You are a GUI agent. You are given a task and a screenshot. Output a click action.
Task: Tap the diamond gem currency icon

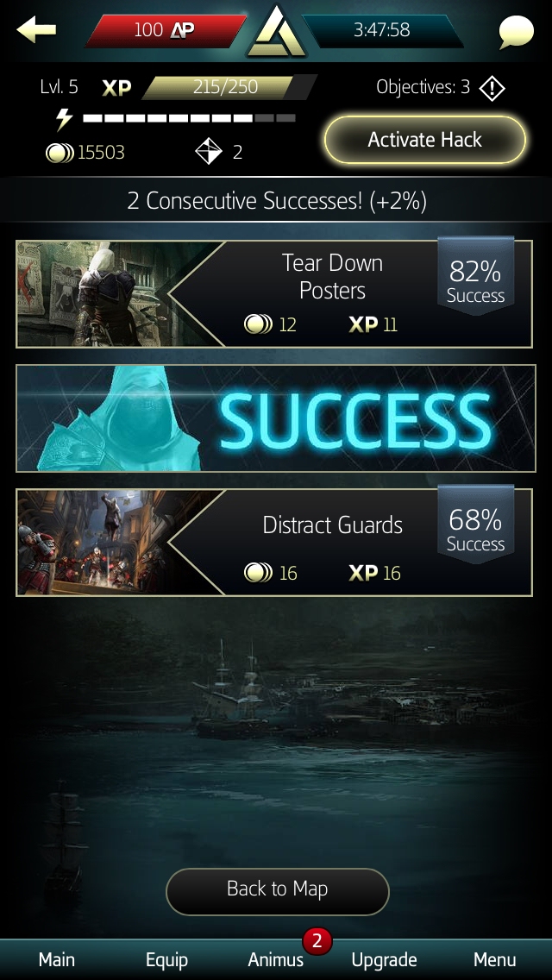pos(209,152)
